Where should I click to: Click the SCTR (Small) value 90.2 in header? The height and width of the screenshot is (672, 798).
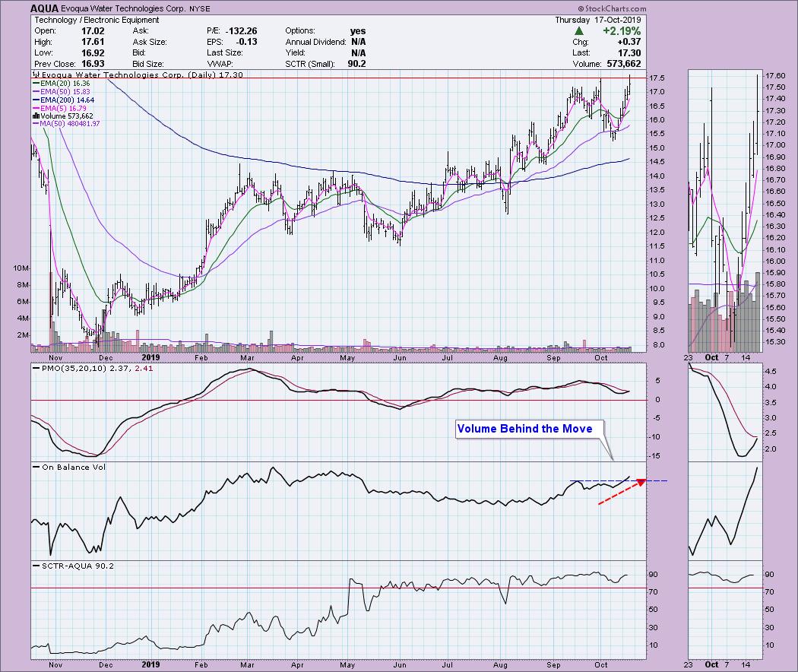tap(355, 64)
